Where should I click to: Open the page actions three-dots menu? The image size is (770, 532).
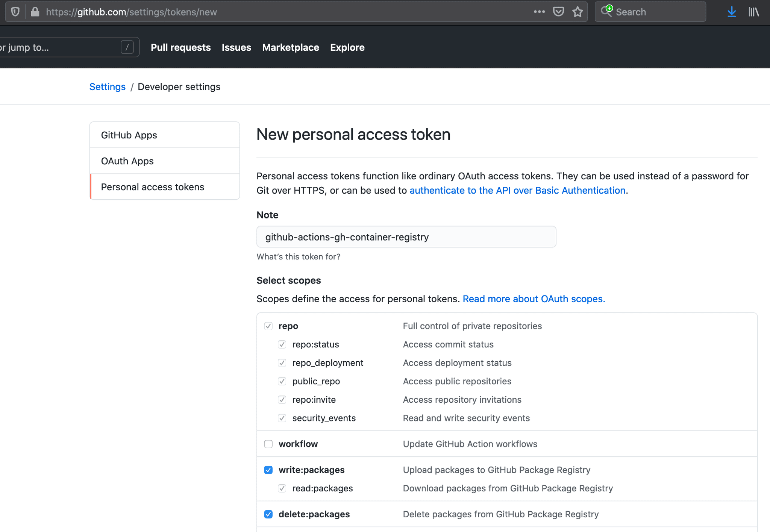539,12
